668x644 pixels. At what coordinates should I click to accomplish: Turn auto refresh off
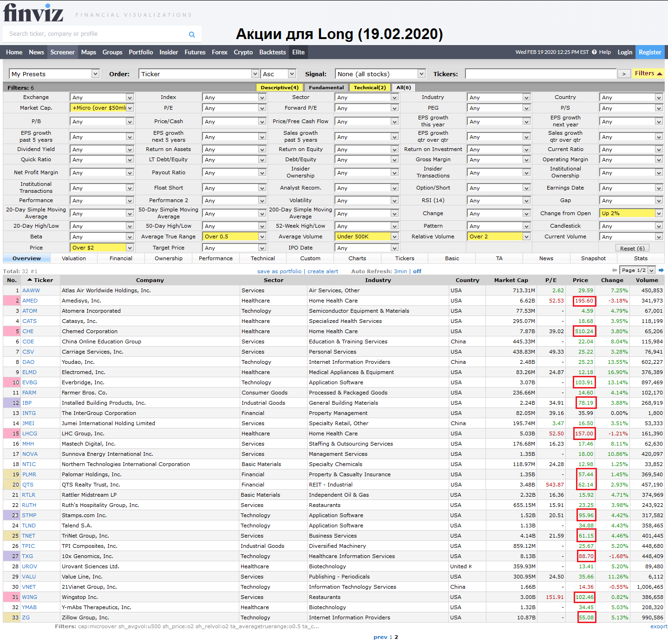[417, 271]
